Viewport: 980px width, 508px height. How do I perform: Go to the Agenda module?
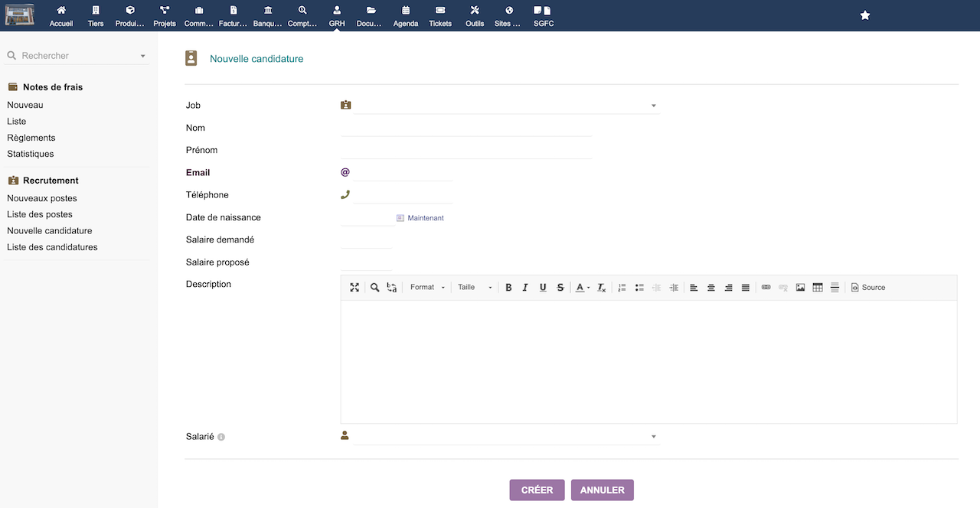pyautogui.click(x=406, y=16)
